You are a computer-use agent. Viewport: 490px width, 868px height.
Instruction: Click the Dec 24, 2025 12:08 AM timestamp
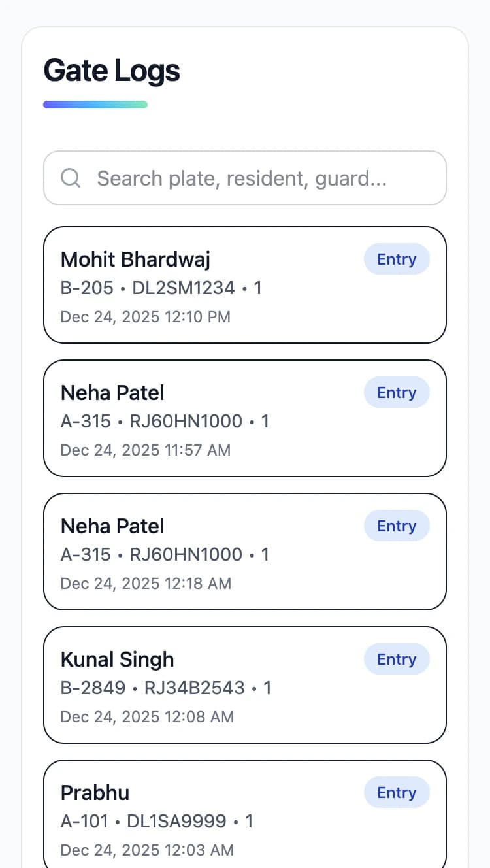pyautogui.click(x=147, y=717)
